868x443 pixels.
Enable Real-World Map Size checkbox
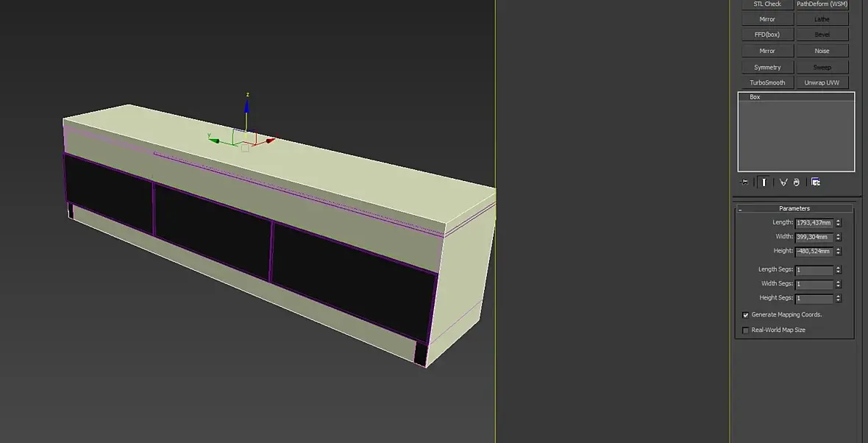click(x=745, y=330)
